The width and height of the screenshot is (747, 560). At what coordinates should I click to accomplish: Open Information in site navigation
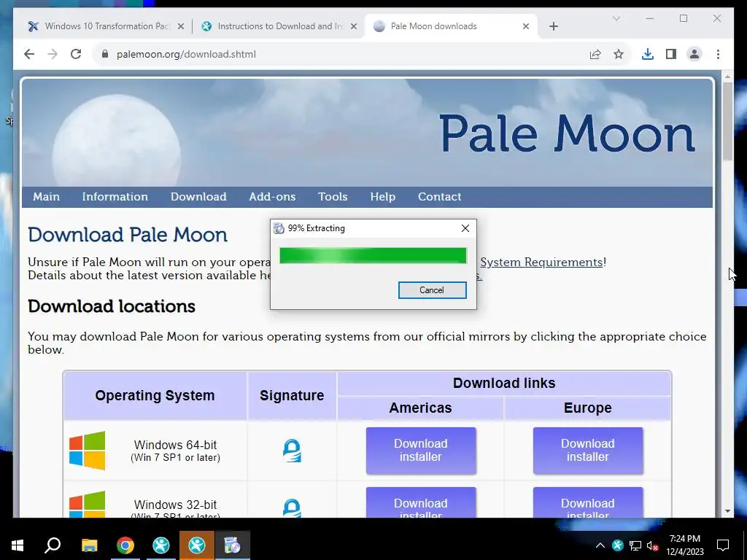115,197
